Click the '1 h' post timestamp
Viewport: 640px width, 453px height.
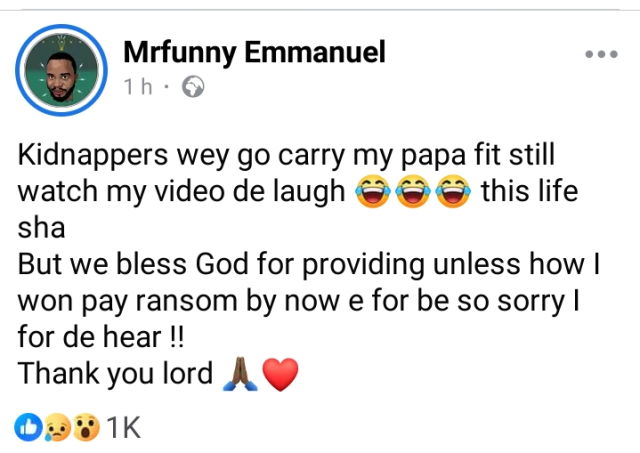[x=140, y=88]
